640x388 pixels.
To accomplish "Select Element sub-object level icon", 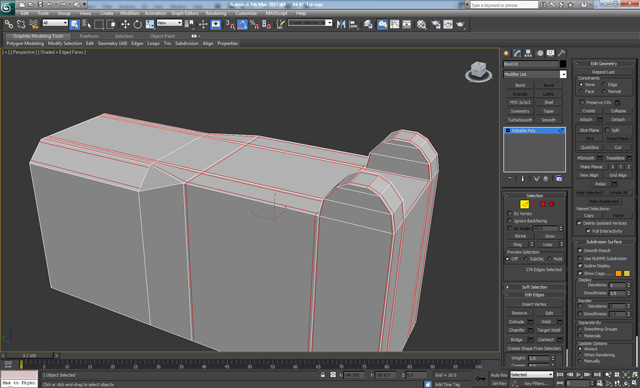I will pos(552,204).
